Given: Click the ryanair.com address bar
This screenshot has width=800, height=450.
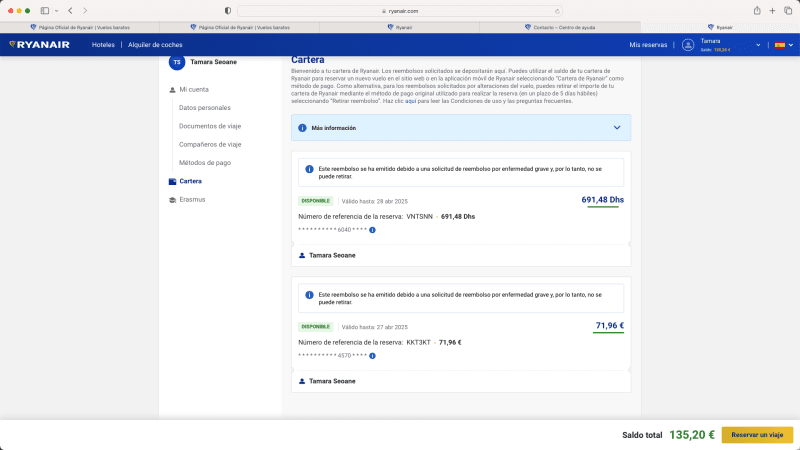Looking at the screenshot, I should tap(399, 11).
